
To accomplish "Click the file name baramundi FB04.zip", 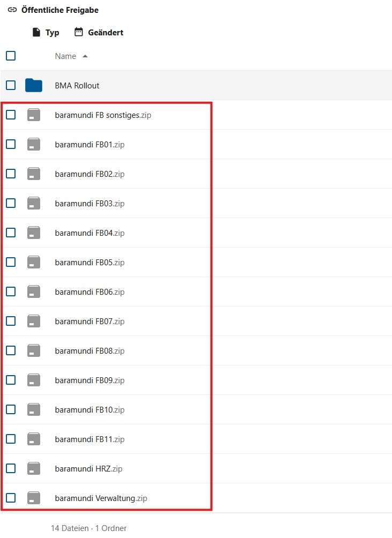I will point(89,233).
